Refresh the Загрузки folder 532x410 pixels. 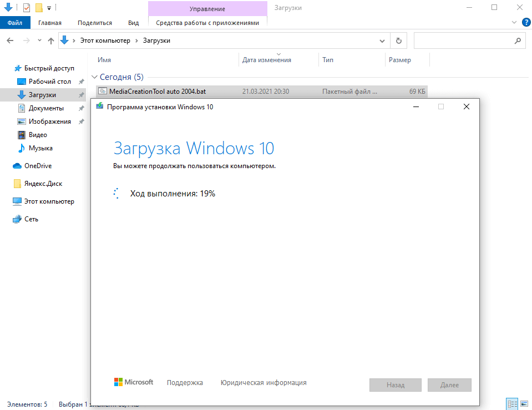pos(399,41)
